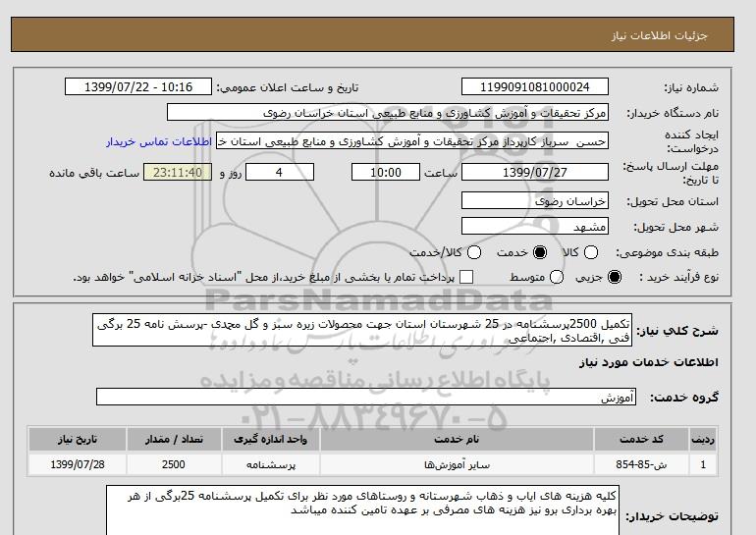Select the کالا radio button
Viewport: 756px width, 535px height.
click(591, 252)
